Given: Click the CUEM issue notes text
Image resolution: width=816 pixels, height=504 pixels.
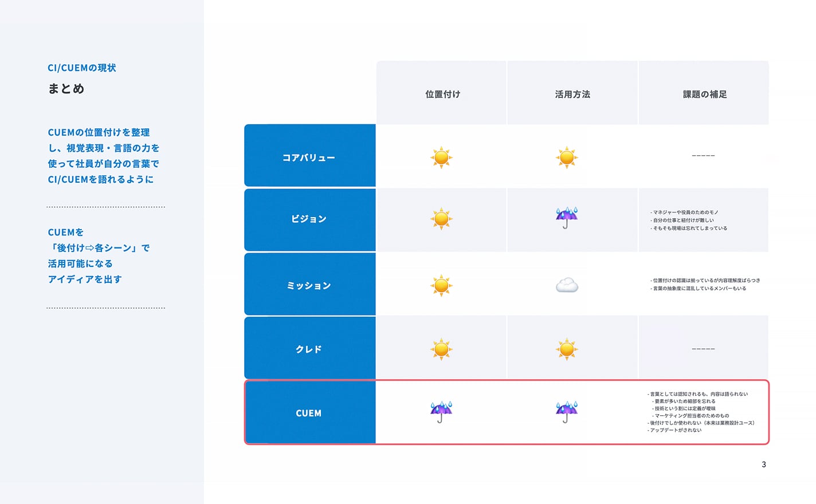Looking at the screenshot, I should point(701,412).
